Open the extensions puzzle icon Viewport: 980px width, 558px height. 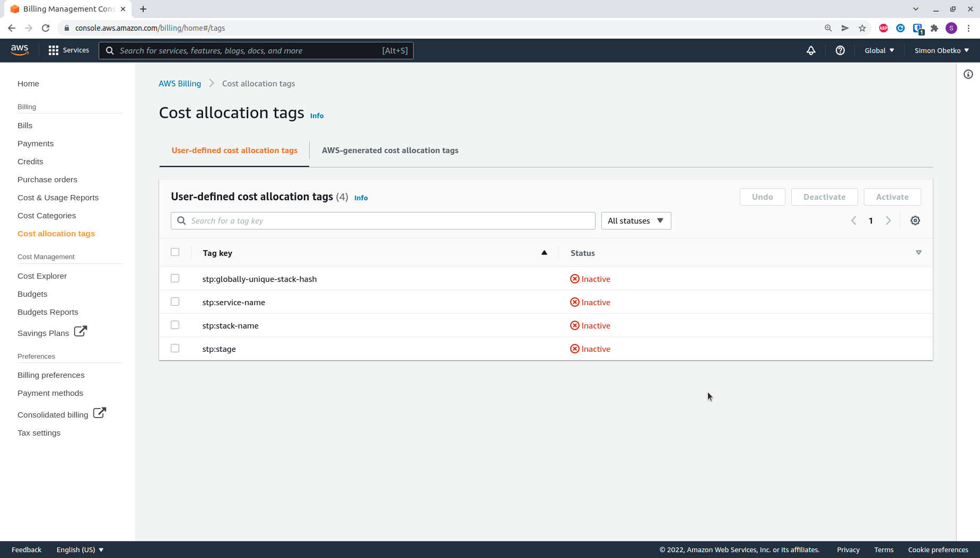pos(934,28)
